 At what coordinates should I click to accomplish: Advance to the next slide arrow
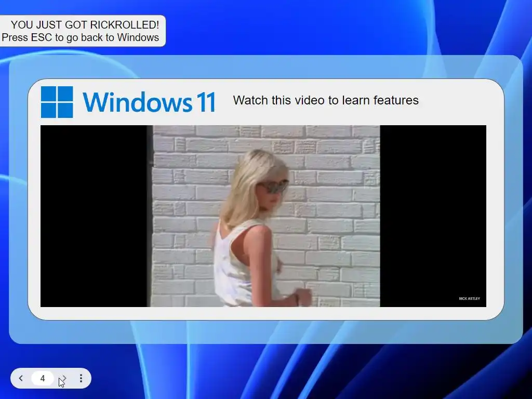pyautogui.click(x=64, y=378)
